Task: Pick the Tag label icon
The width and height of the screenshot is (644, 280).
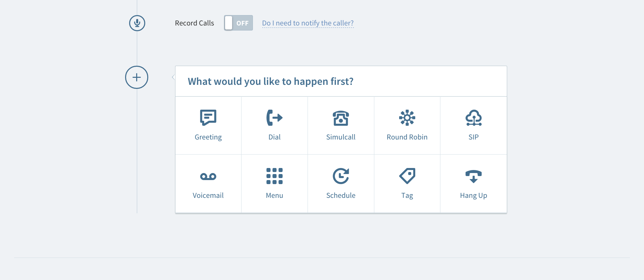Action: 407,176
